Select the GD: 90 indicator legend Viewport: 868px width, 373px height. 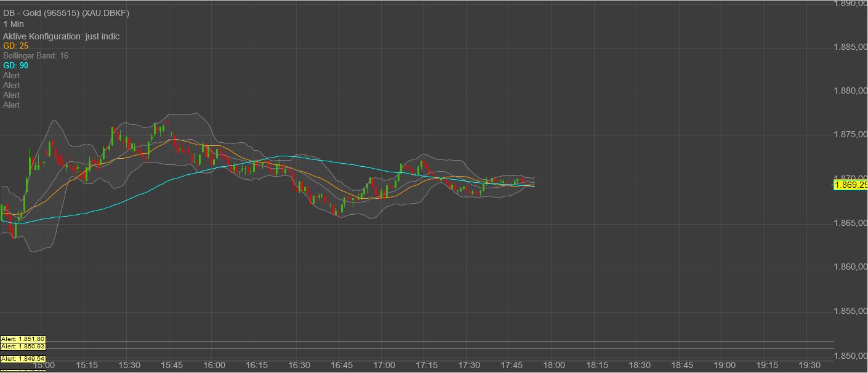click(15, 66)
